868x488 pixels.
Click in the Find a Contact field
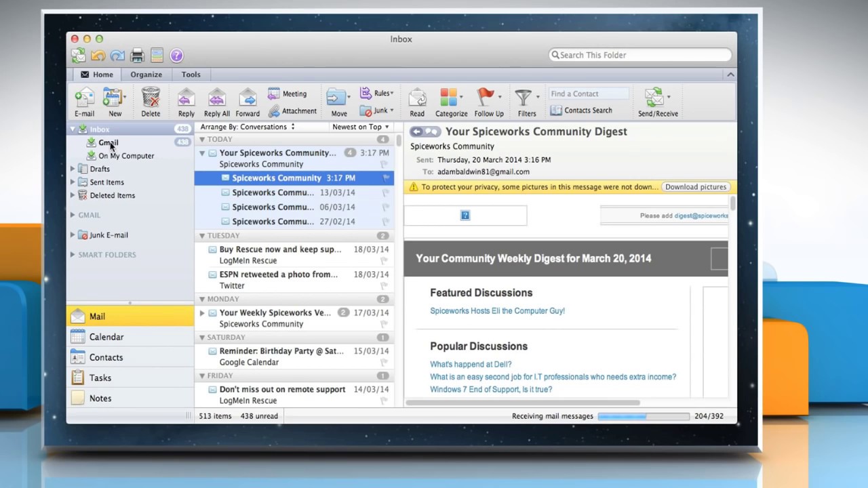pos(589,94)
